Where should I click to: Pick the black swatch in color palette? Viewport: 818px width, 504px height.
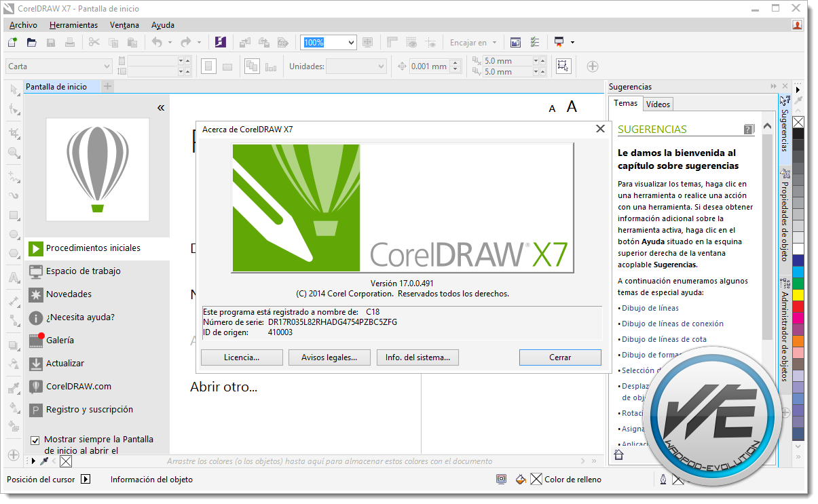click(798, 133)
